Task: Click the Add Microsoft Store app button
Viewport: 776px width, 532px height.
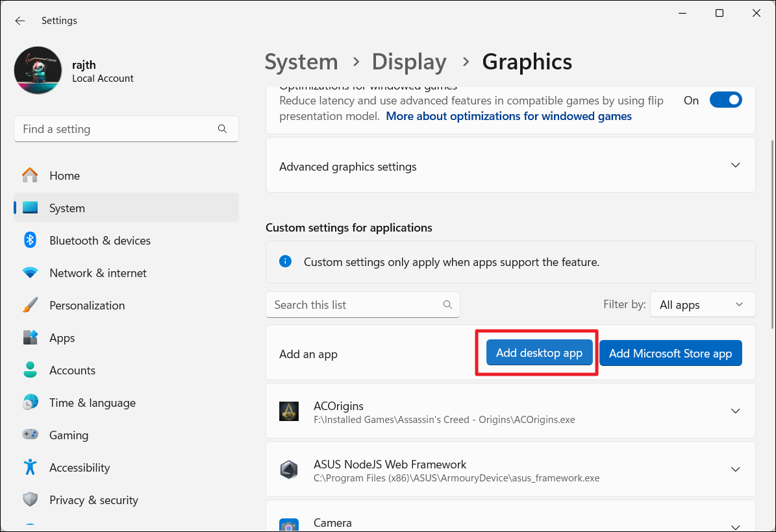Action: 670,354
